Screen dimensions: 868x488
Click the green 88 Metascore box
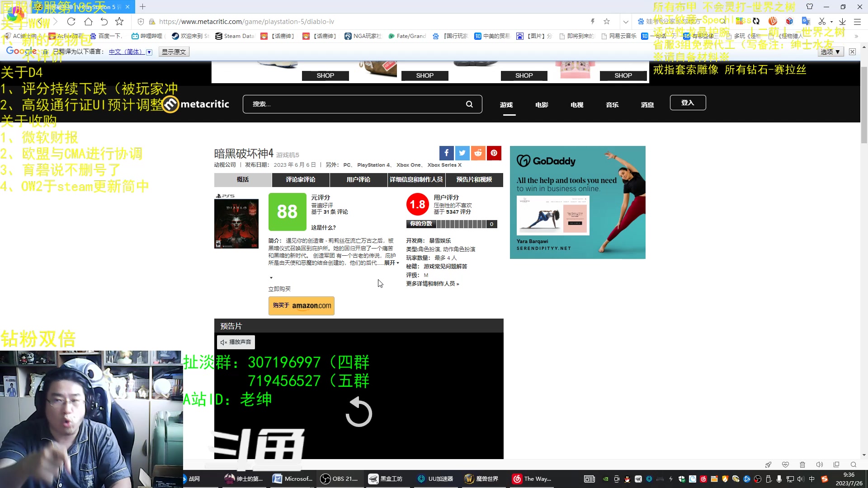(287, 212)
